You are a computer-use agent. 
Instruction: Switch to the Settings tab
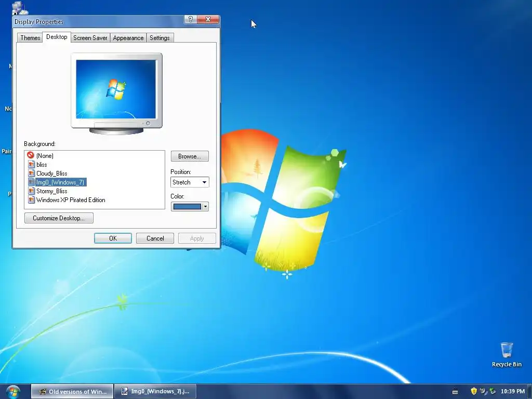[x=159, y=37]
